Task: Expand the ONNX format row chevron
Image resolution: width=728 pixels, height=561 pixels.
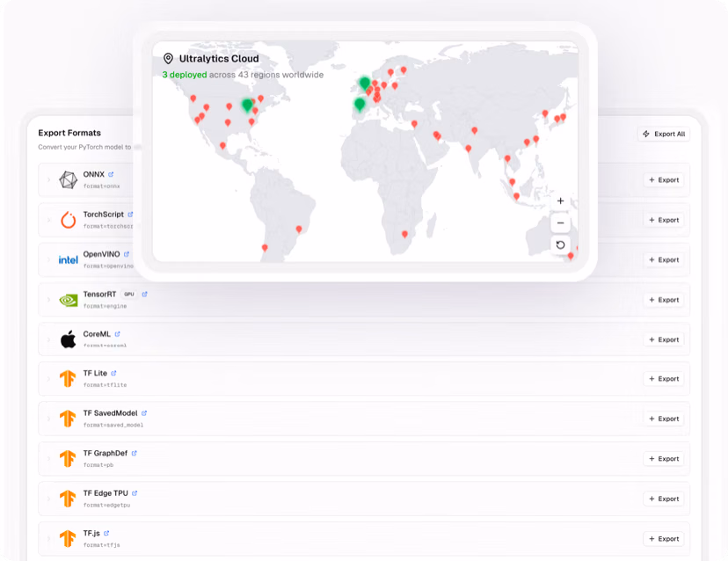Action: pos(48,179)
